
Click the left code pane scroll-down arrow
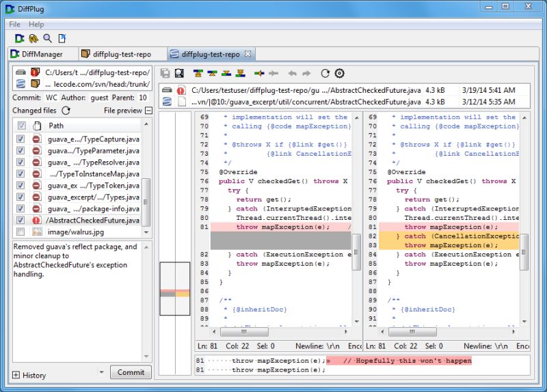point(356,321)
